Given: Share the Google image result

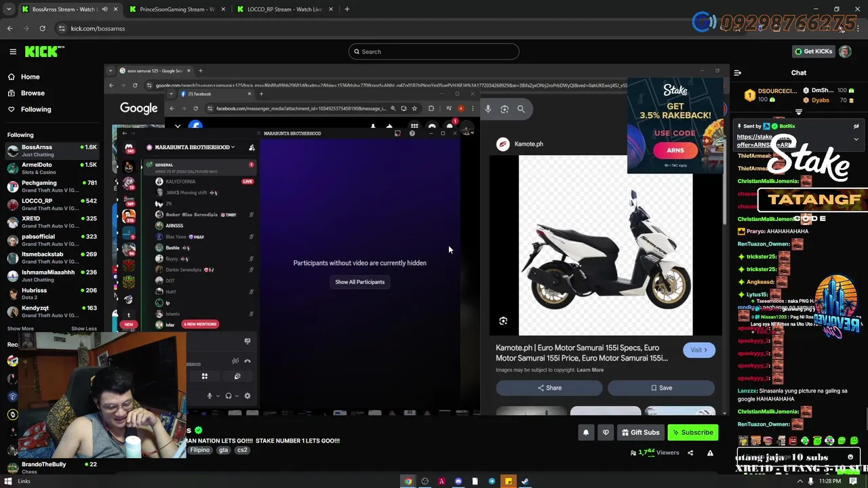Looking at the screenshot, I should (x=549, y=388).
